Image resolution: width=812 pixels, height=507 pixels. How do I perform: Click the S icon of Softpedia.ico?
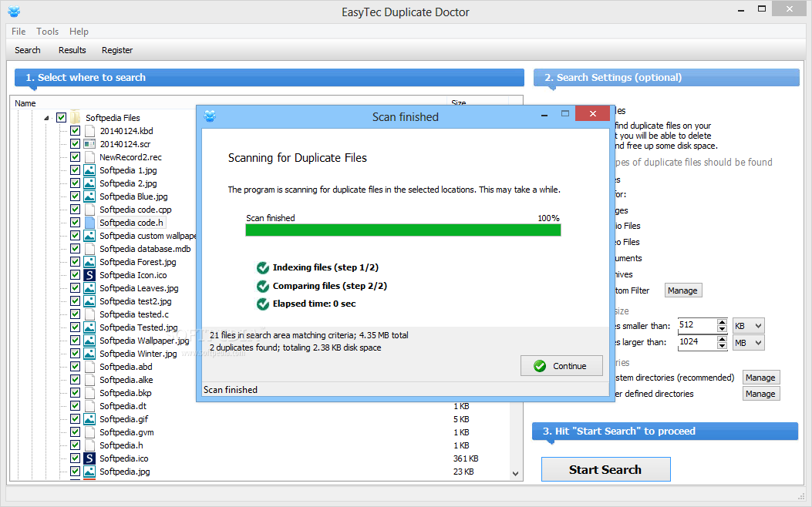point(89,458)
